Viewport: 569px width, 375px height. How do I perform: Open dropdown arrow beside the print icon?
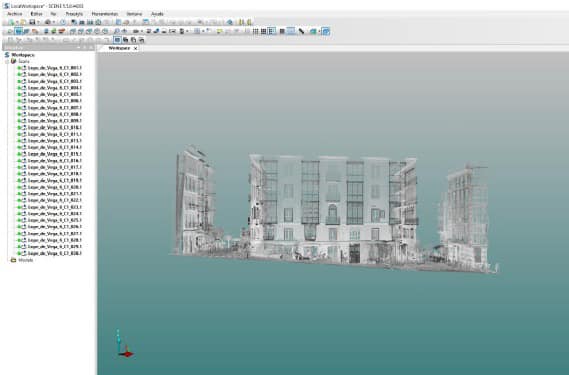(x=54, y=23)
